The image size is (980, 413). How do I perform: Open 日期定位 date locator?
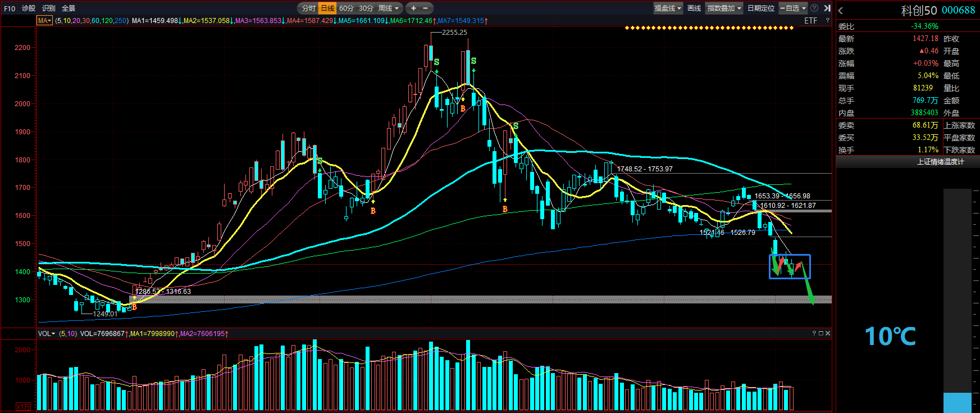[761, 8]
